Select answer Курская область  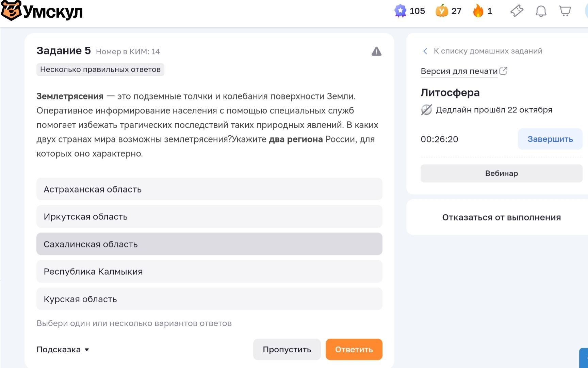pos(209,299)
